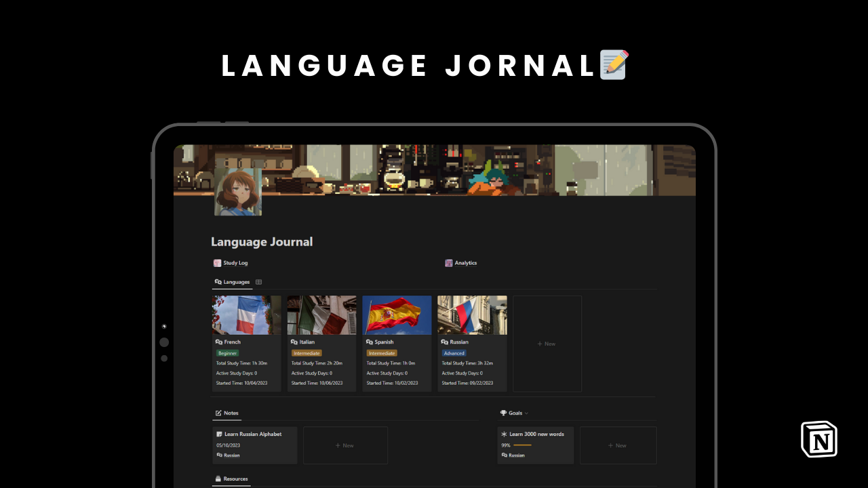The image size is (868, 488).
Task: Click 'Active Study Days: 0' on French card
Action: (237, 373)
